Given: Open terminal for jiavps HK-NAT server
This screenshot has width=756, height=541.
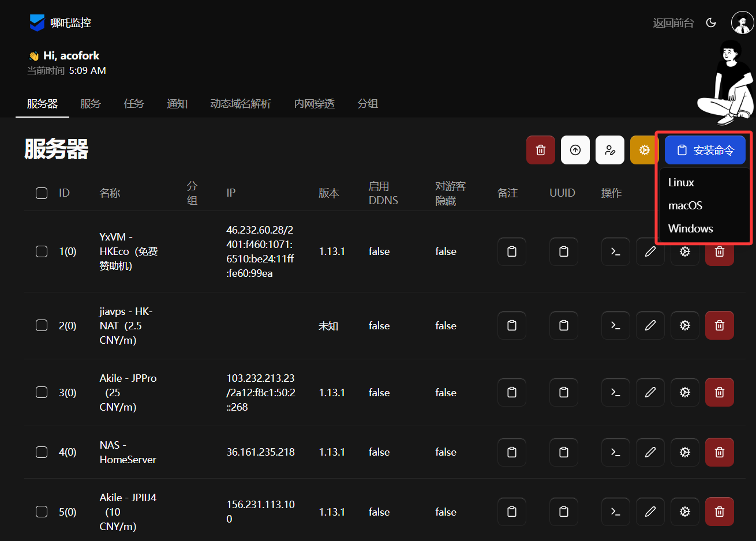Looking at the screenshot, I should coord(615,325).
